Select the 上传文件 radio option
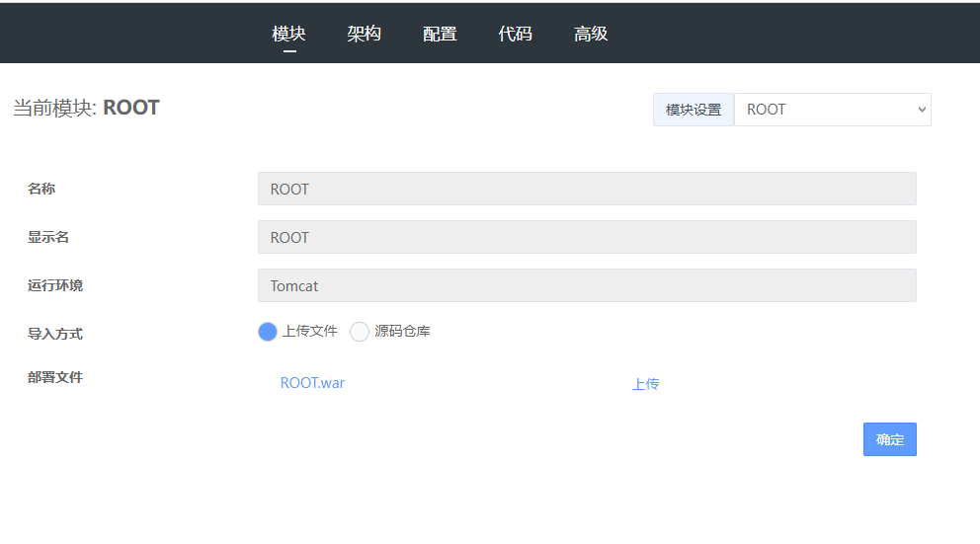The height and width of the screenshot is (544, 980). point(268,332)
